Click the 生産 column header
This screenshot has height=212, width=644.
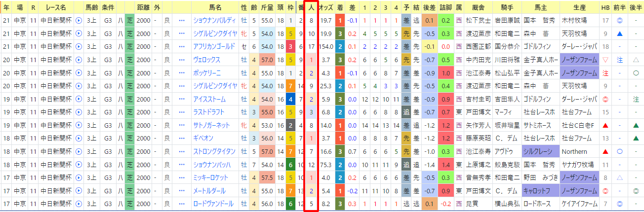(580, 8)
